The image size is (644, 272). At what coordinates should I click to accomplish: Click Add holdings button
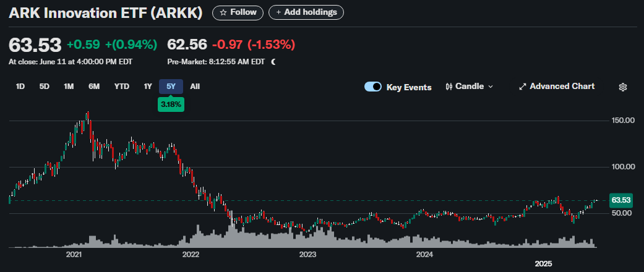tap(306, 12)
